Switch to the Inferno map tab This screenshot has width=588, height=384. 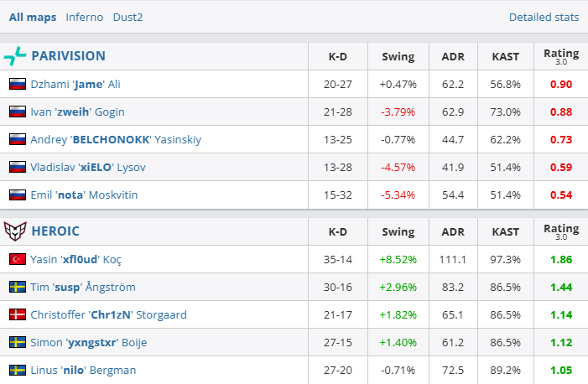point(85,17)
